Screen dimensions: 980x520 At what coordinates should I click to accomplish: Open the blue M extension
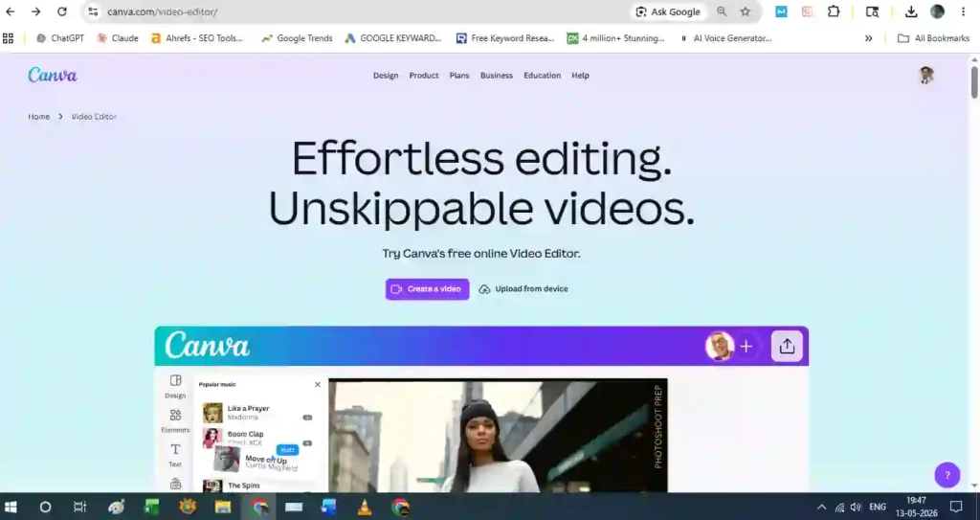click(x=781, y=11)
